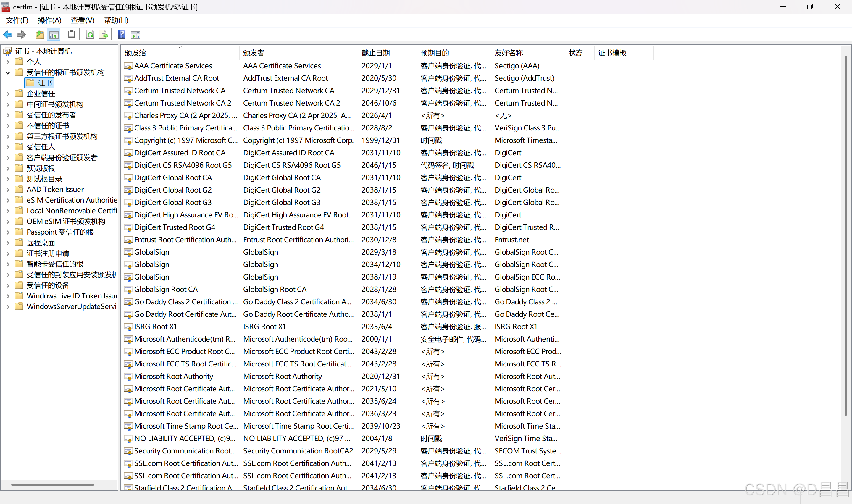Select the 不信任的证书 folder
This screenshot has height=504, width=852.
click(x=48, y=126)
